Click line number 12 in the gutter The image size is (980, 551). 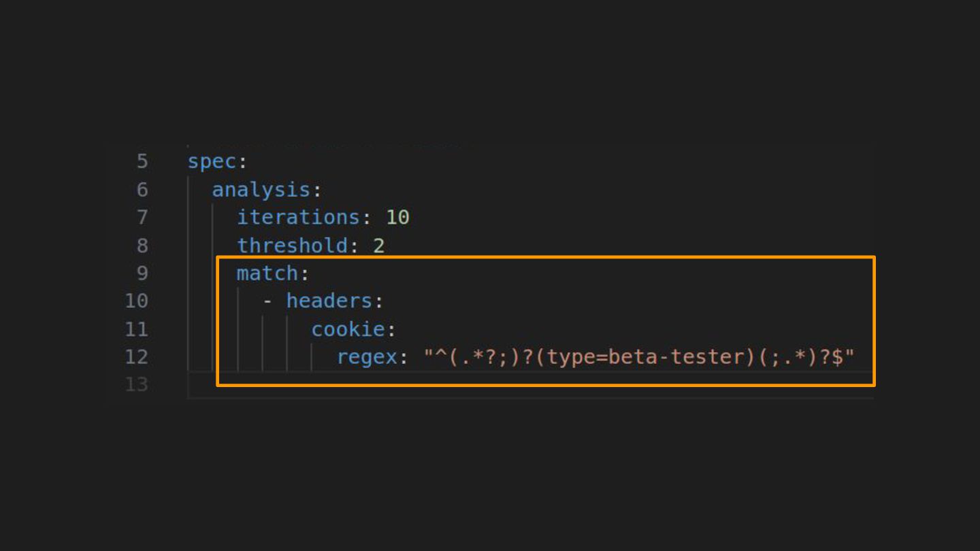[136, 357]
